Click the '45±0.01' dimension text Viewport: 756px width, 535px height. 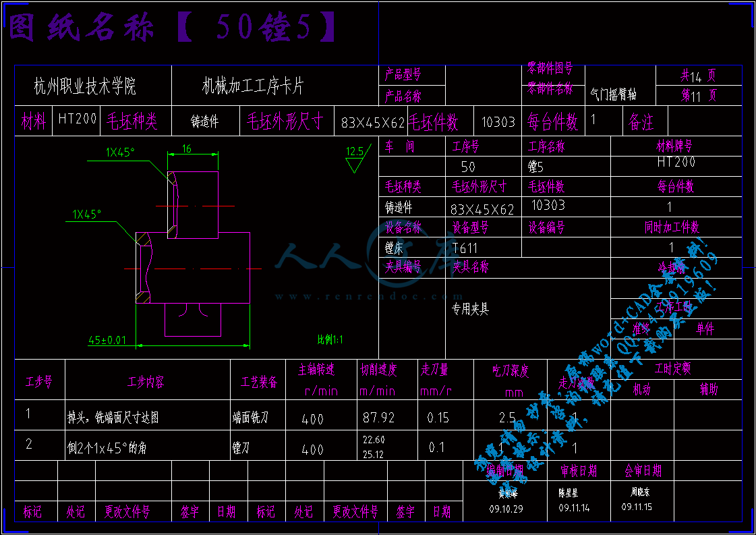tap(107, 340)
